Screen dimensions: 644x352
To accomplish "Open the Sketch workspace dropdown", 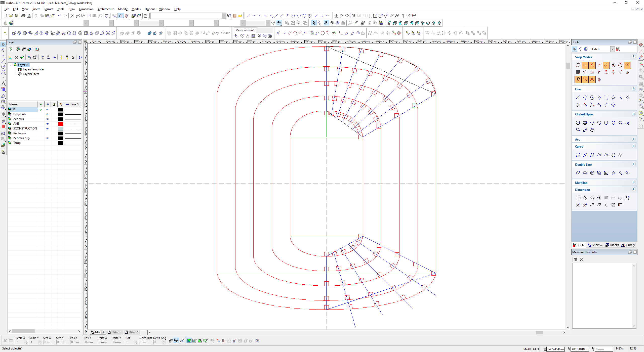I will (613, 49).
